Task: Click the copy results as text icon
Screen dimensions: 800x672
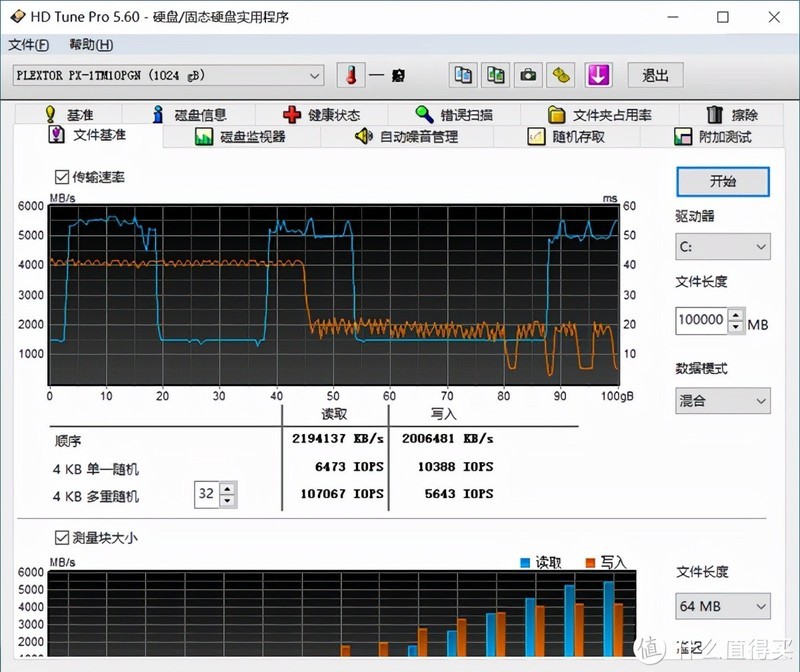Action: pyautogui.click(x=462, y=75)
